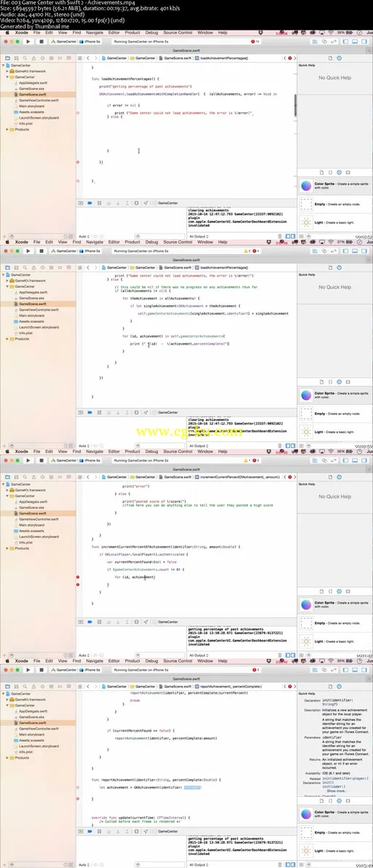Open the Apple menu in the first frame
Screen dimensions: 373x868
click(x=7, y=33)
